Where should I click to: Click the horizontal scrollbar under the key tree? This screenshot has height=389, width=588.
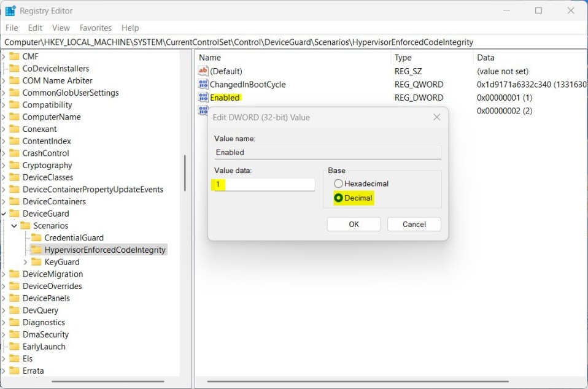point(108,382)
